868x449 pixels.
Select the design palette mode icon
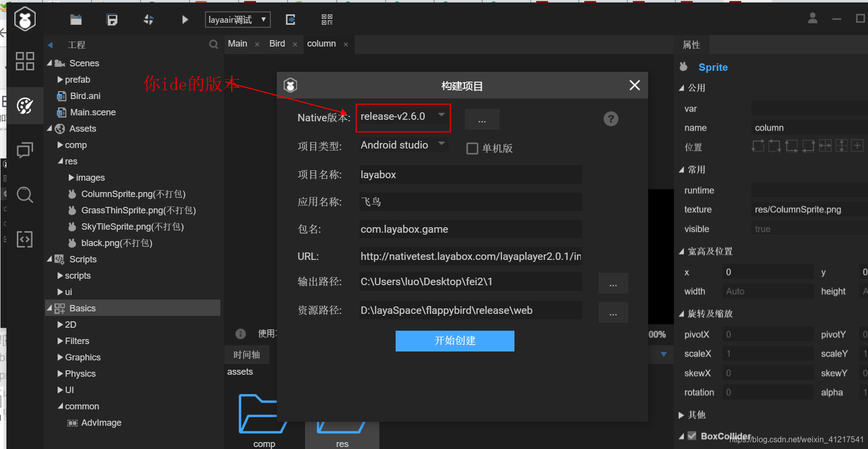(x=25, y=105)
